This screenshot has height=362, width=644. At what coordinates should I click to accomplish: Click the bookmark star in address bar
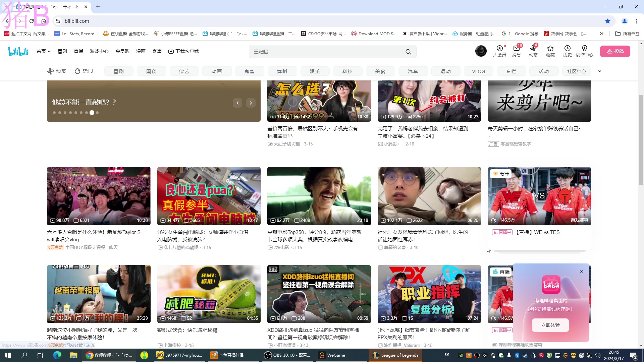(x=608, y=21)
